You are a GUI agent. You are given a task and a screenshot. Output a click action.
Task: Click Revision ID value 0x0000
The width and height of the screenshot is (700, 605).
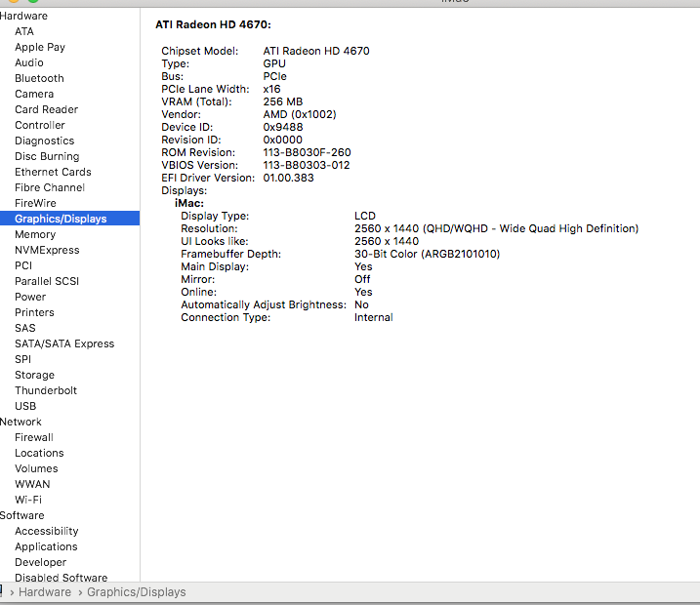(282, 140)
